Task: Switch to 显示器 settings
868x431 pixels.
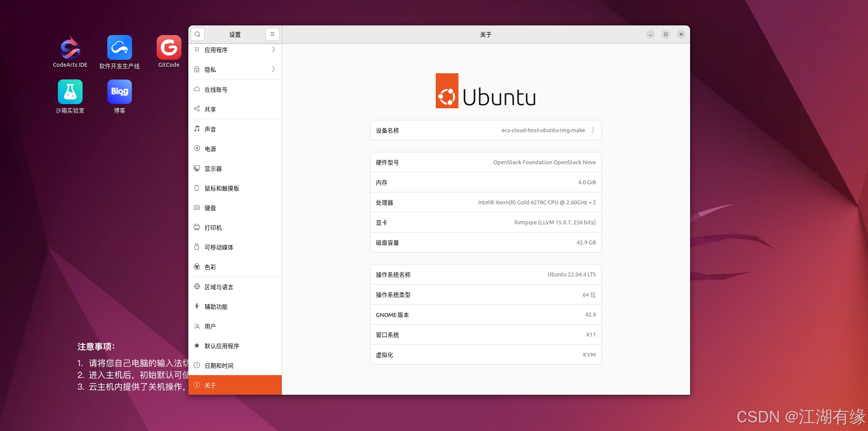Action: 235,168
